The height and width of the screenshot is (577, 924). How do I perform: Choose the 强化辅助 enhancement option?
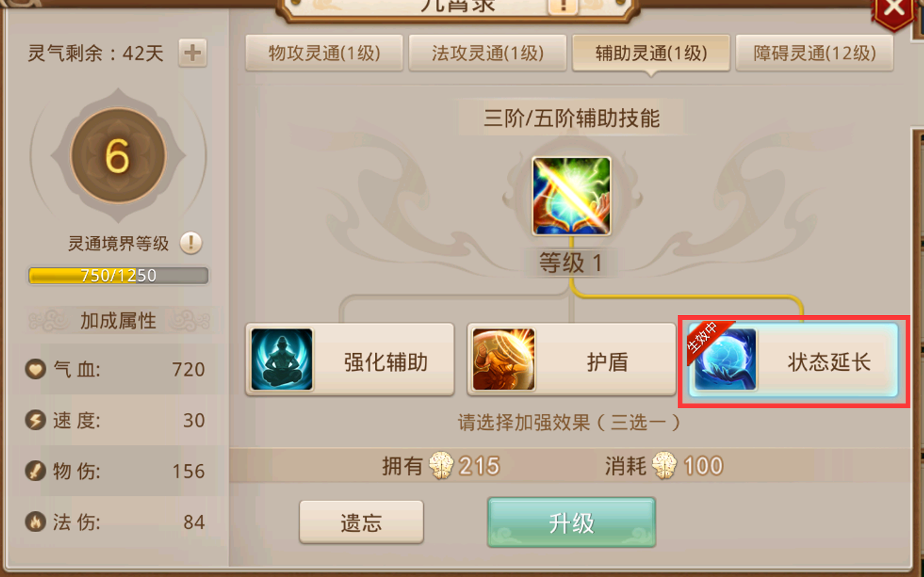(x=350, y=359)
